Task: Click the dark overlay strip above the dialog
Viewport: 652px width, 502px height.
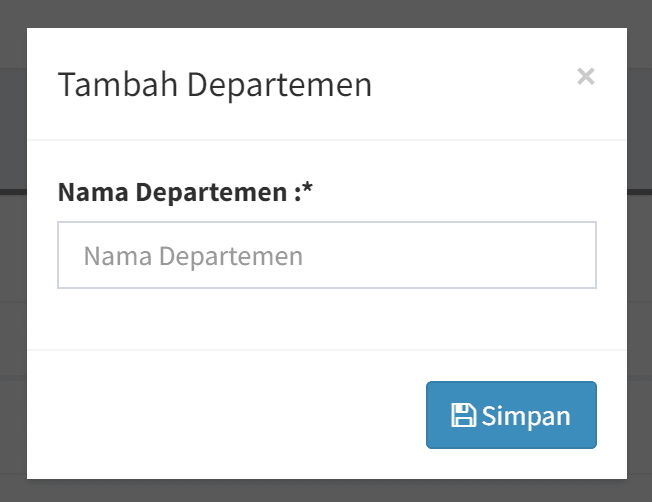Action: [326, 13]
